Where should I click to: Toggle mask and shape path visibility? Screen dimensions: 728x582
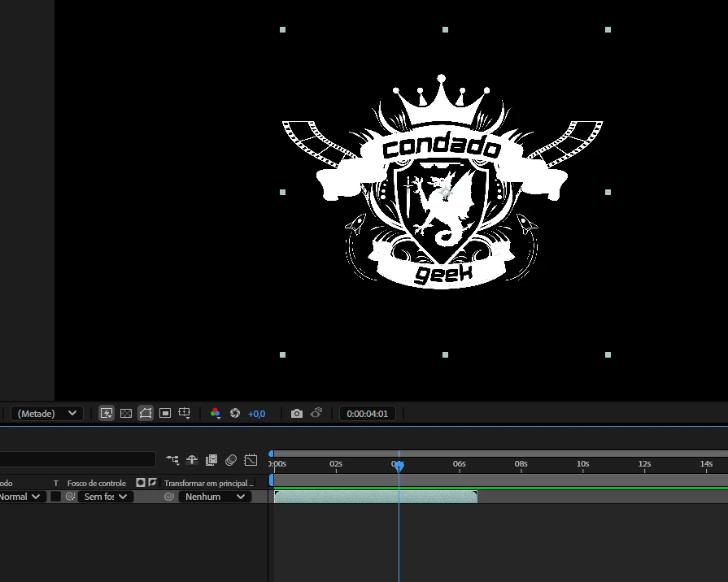146,413
